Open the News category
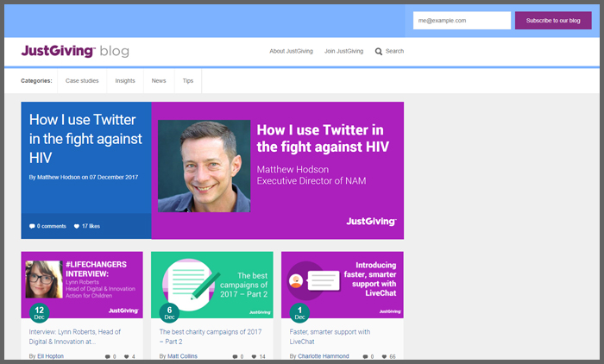The image size is (604, 364). pyautogui.click(x=159, y=81)
